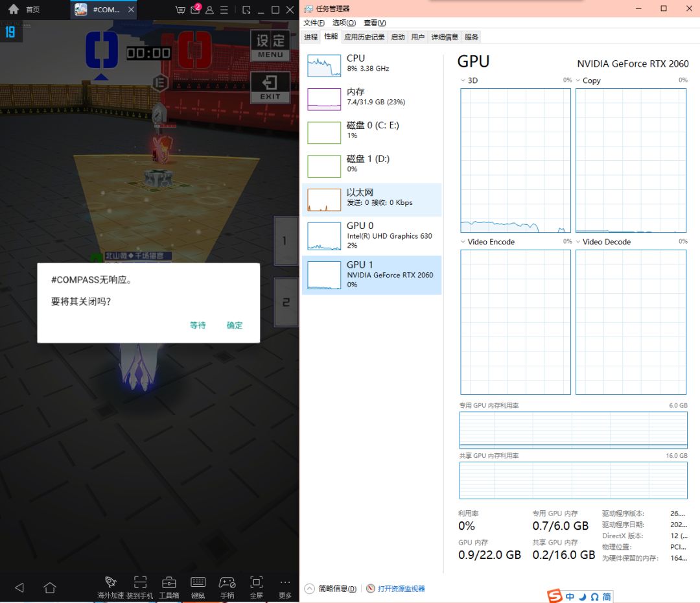Image resolution: width=700 pixels, height=603 pixels.
Task: Toggle Sogou 中 Chinese/English mode
Action: pos(570,597)
